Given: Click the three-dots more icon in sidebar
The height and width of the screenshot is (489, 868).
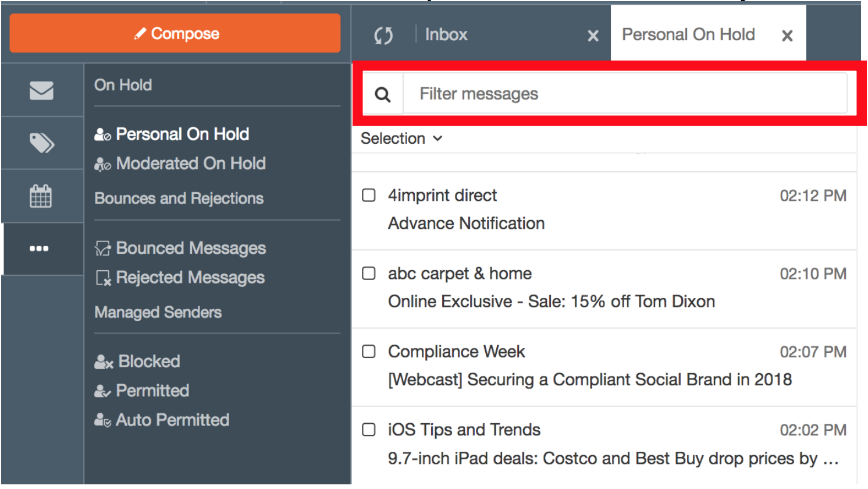Looking at the screenshot, I should [x=39, y=249].
